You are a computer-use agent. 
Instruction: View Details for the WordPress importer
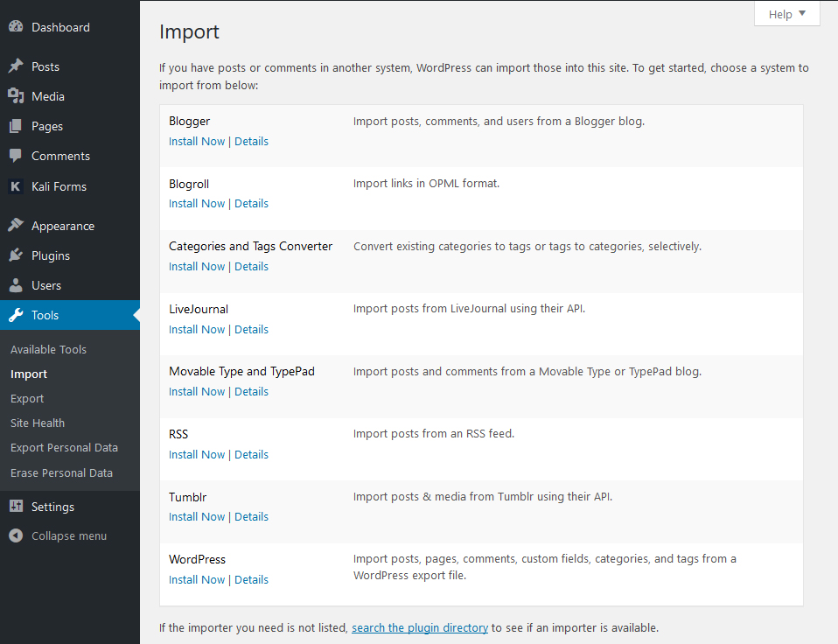(251, 580)
